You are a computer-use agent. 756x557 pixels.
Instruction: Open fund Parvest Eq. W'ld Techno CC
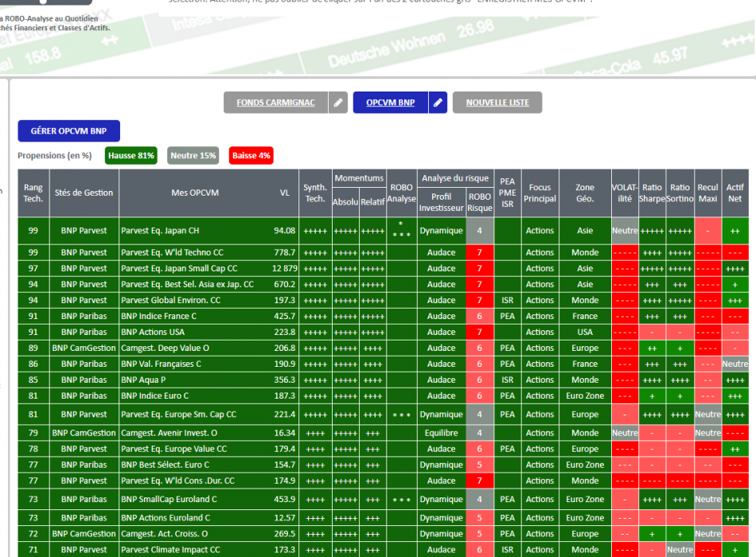coord(172,252)
